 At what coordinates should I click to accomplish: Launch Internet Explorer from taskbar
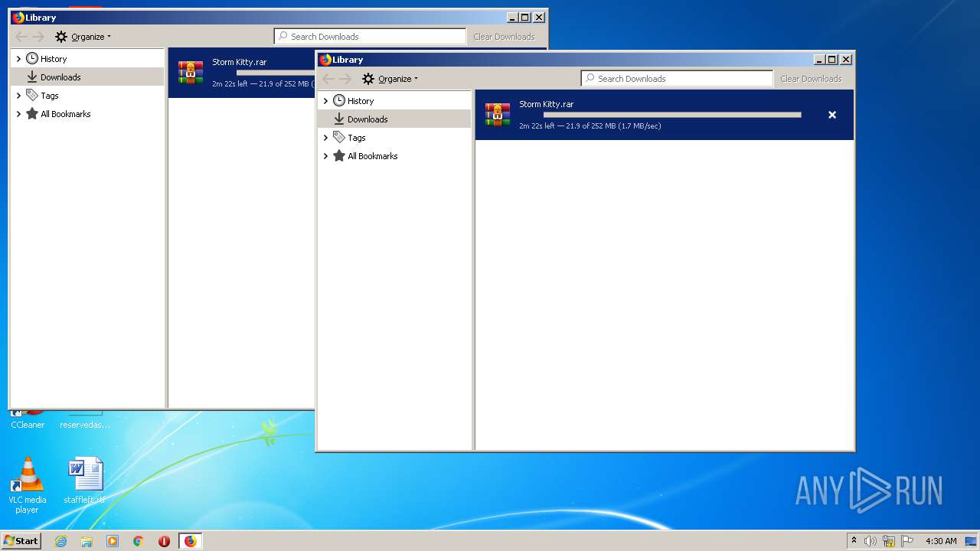point(60,541)
